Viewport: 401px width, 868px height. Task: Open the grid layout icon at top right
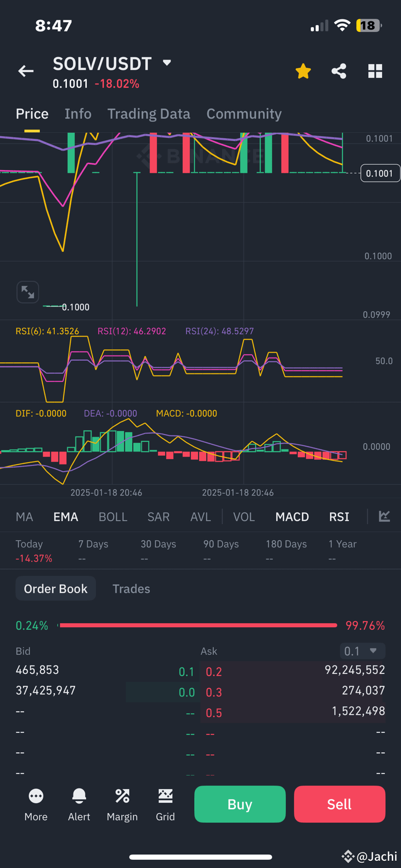point(375,71)
